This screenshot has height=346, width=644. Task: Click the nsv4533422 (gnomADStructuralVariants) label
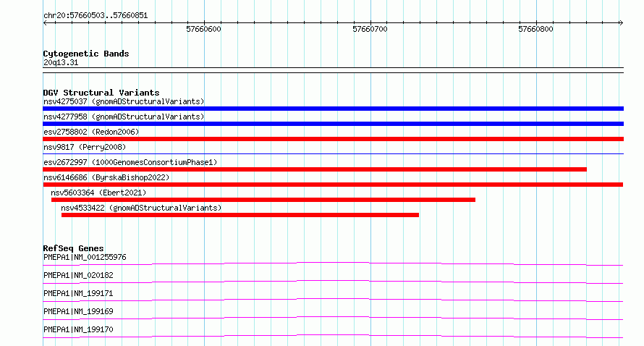click(x=141, y=208)
